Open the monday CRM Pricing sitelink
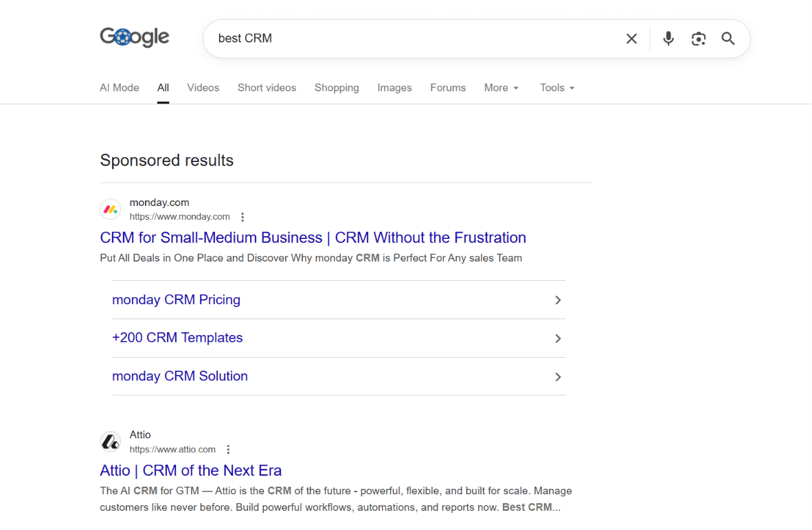The height and width of the screenshot is (530, 812). click(176, 300)
